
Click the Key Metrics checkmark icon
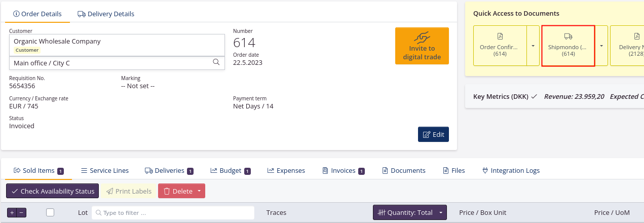coord(534,96)
